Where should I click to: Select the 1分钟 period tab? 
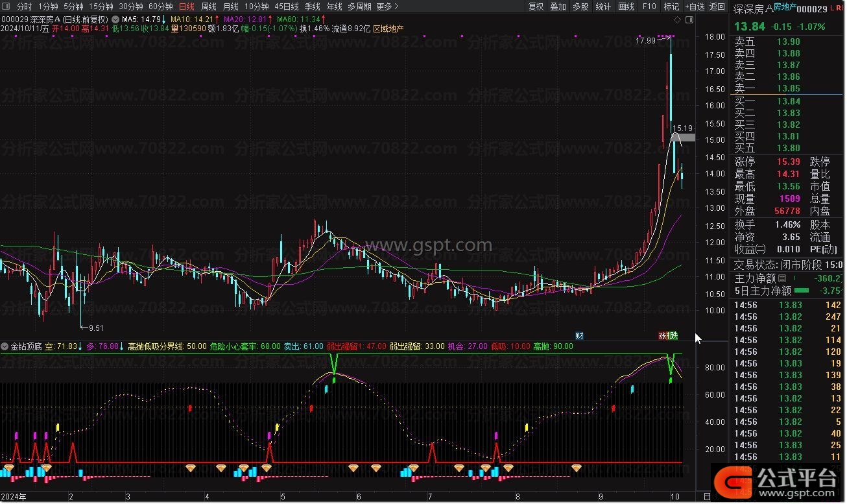(49, 6)
